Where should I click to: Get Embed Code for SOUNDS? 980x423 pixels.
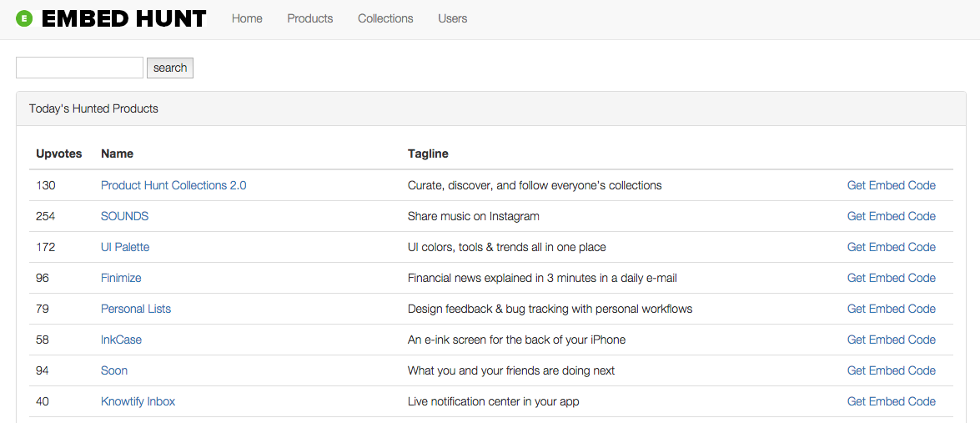[891, 216]
